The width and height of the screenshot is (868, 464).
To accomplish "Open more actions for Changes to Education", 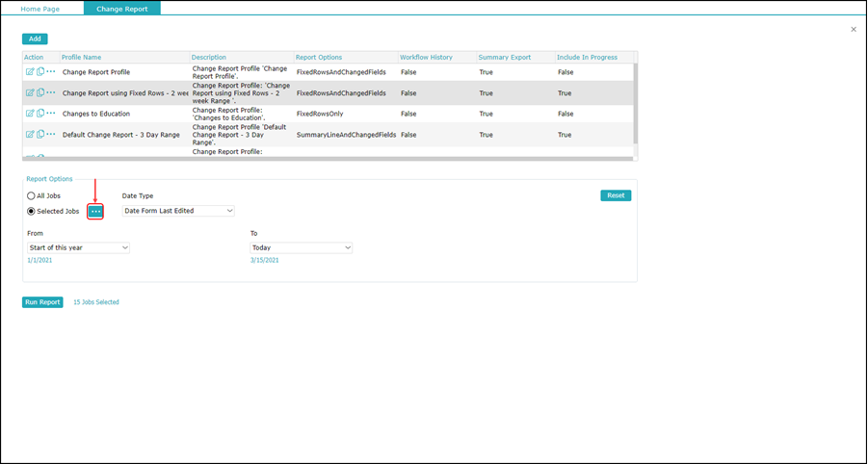I will click(x=51, y=114).
